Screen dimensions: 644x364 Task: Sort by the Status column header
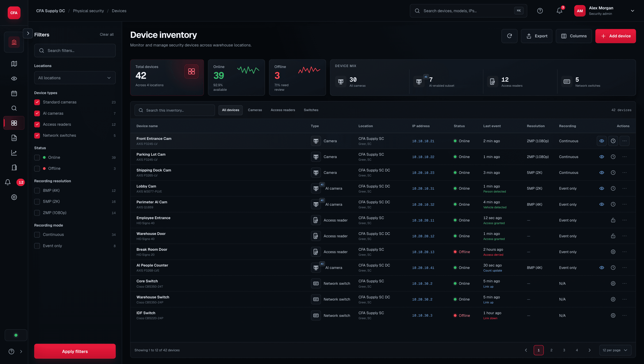pyautogui.click(x=459, y=126)
